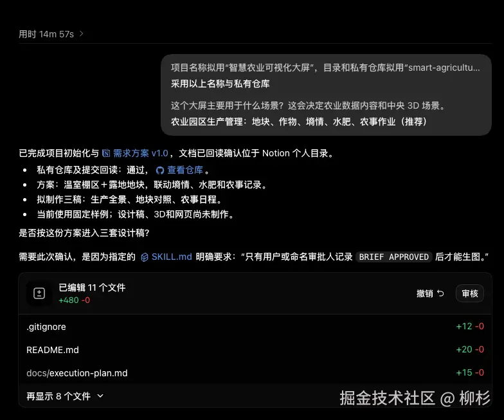This screenshot has width=504, height=420.
Task: Click the undo arrow icon beside 撤销
Action: coord(440,293)
